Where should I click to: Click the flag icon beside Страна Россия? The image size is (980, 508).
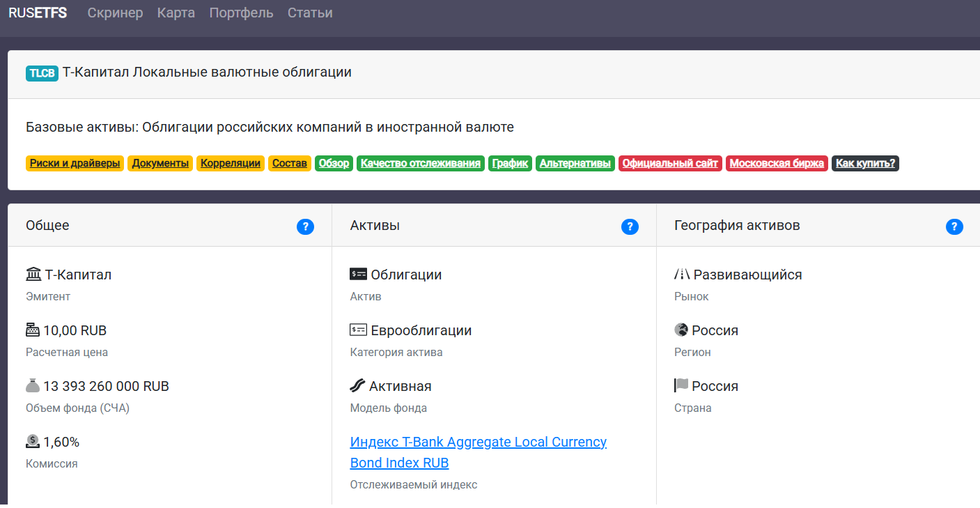(x=681, y=385)
